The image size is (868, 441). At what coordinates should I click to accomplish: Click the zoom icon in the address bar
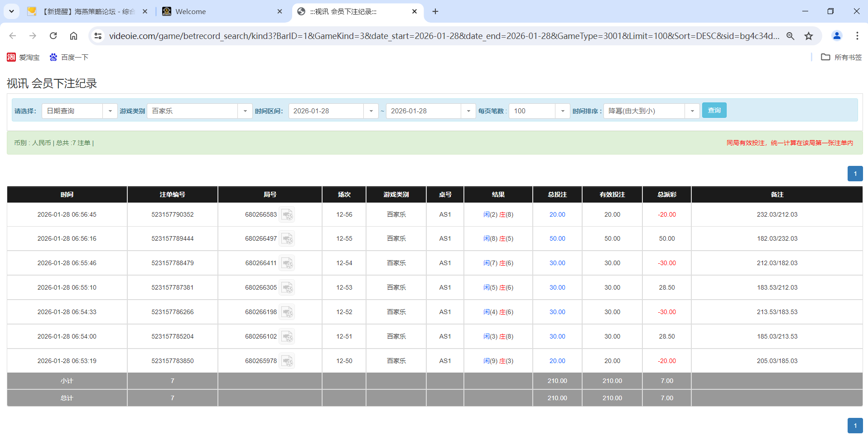(791, 36)
